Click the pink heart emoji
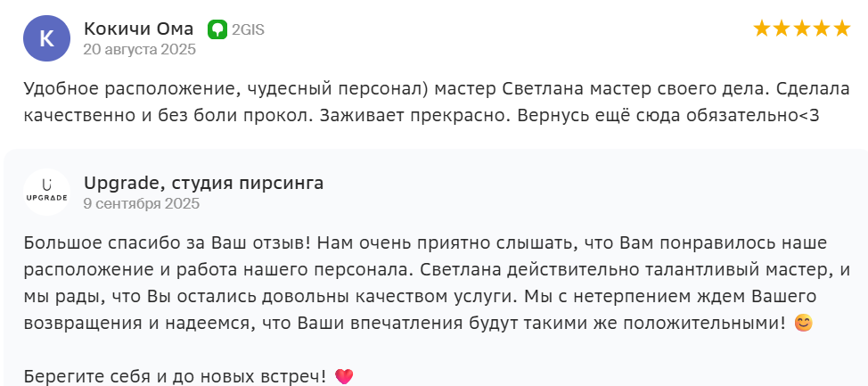 (344, 376)
